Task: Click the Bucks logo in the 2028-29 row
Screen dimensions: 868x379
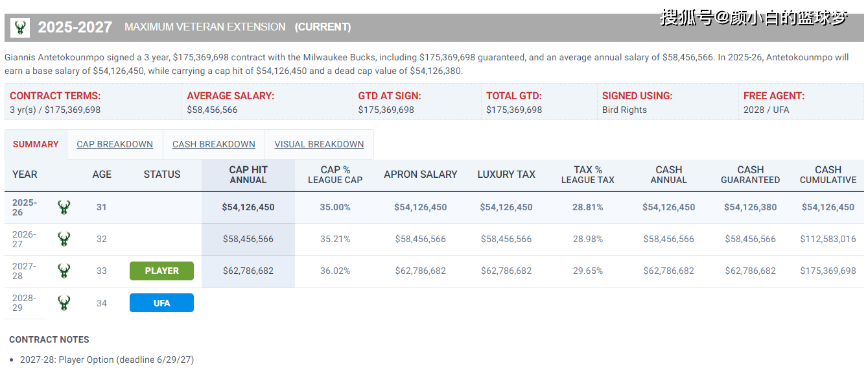Action: (x=64, y=303)
